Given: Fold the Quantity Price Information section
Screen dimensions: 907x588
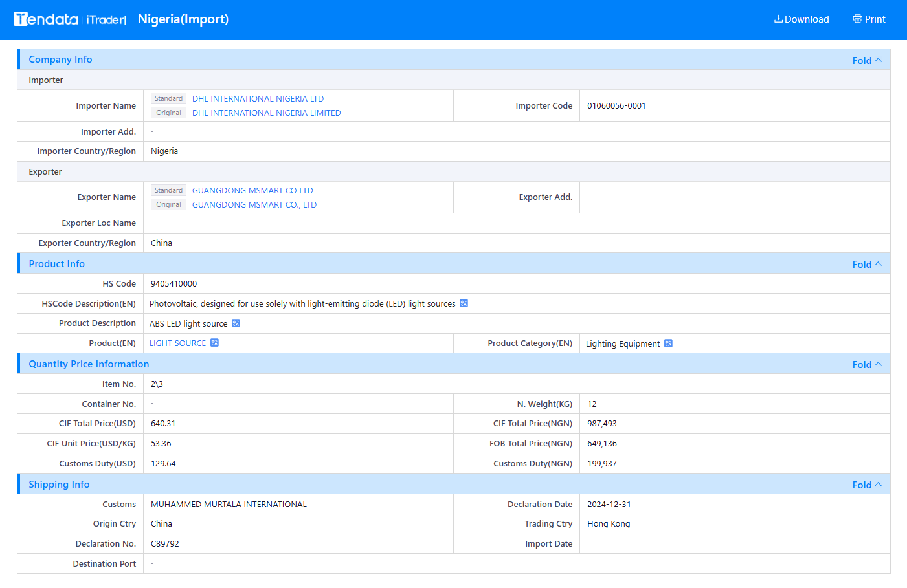Looking at the screenshot, I should coord(867,364).
